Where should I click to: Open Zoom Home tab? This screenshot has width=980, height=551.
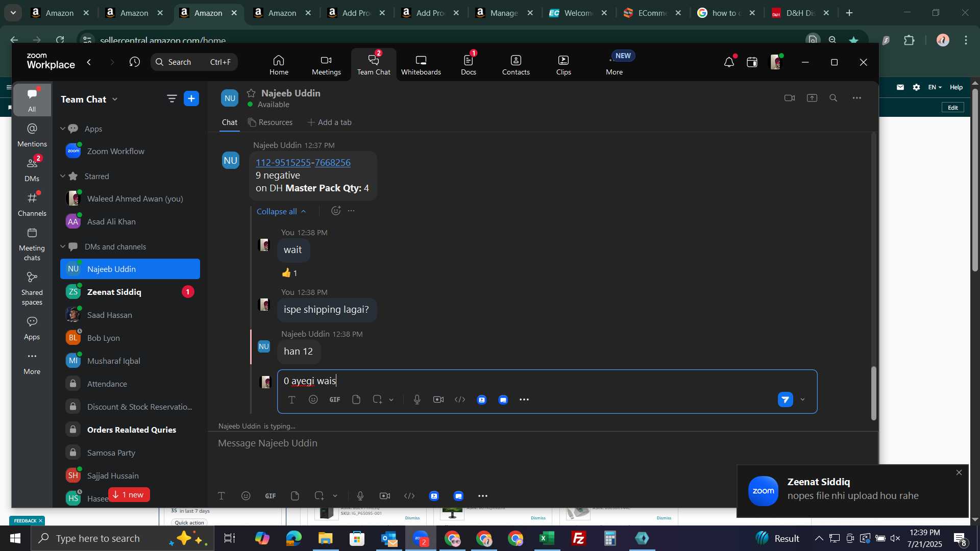pyautogui.click(x=279, y=65)
